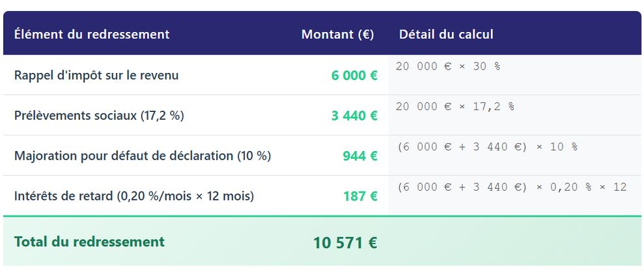Click the blank white area below the table
Viewport: 644px width, 278px height.
[x=322, y=272]
